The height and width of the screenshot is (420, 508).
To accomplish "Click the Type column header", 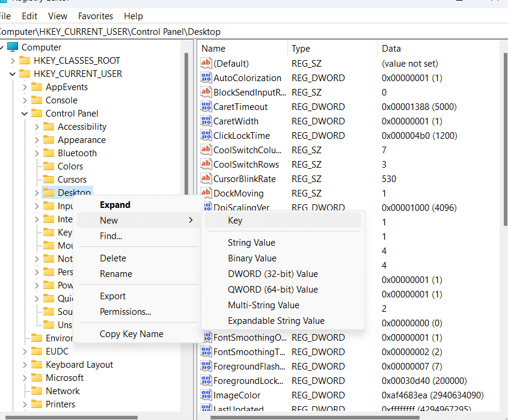I will tap(332, 48).
